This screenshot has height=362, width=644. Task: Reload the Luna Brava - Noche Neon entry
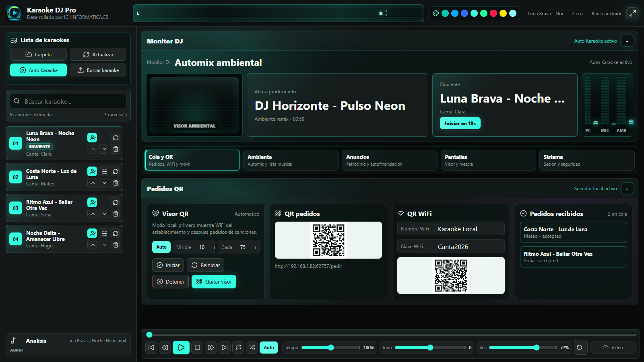tap(116, 138)
